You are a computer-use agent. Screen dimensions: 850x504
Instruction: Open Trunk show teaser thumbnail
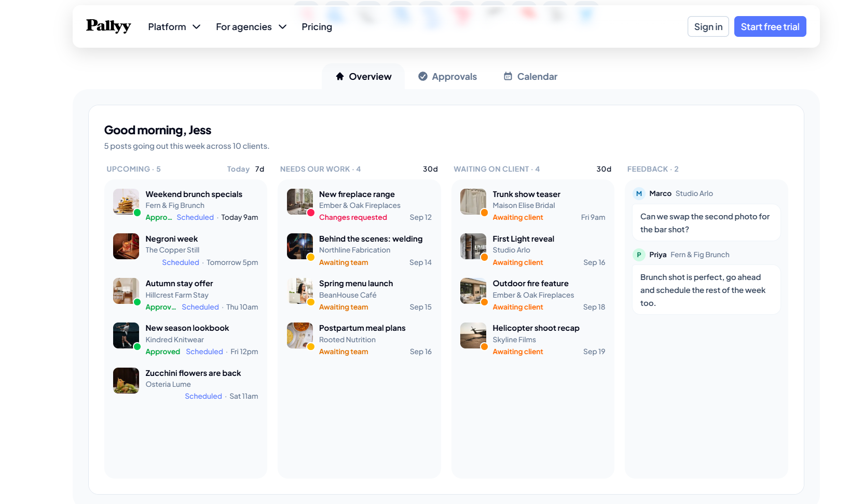click(473, 202)
